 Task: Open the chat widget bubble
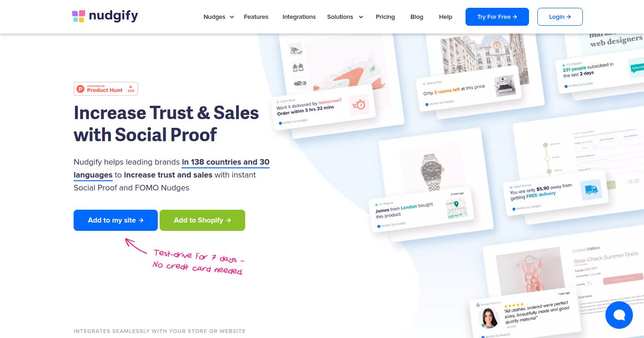[619, 315]
